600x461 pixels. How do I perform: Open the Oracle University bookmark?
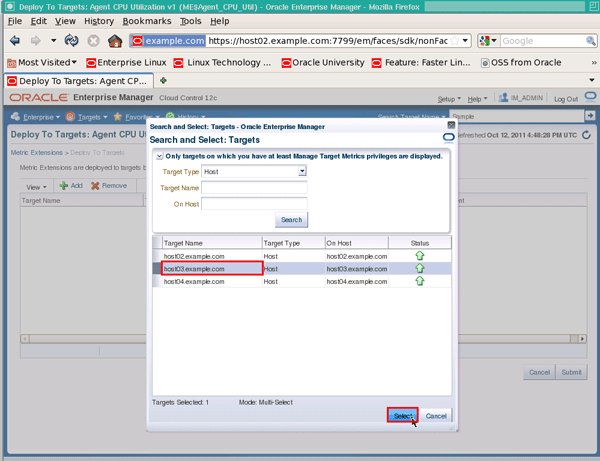[x=323, y=62]
